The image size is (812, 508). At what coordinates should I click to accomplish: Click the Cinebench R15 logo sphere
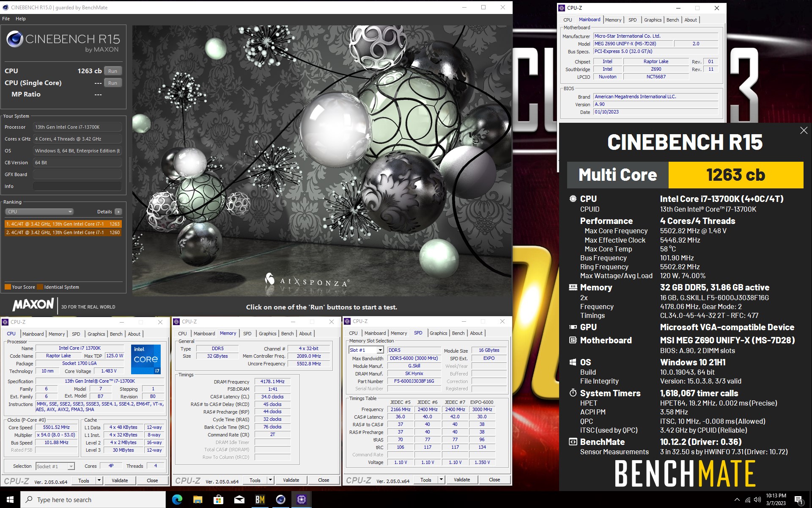click(15, 39)
